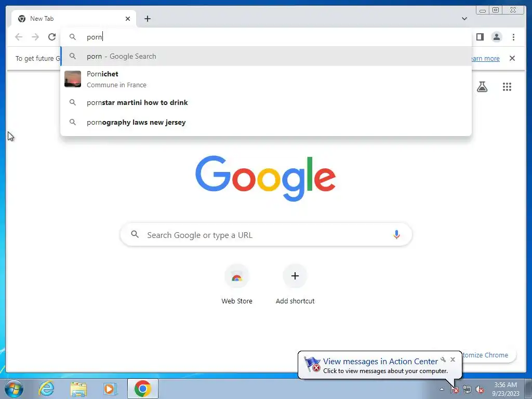This screenshot has width=532, height=399.
Task: Reload the page with the refresh icon
Action: 52,37
